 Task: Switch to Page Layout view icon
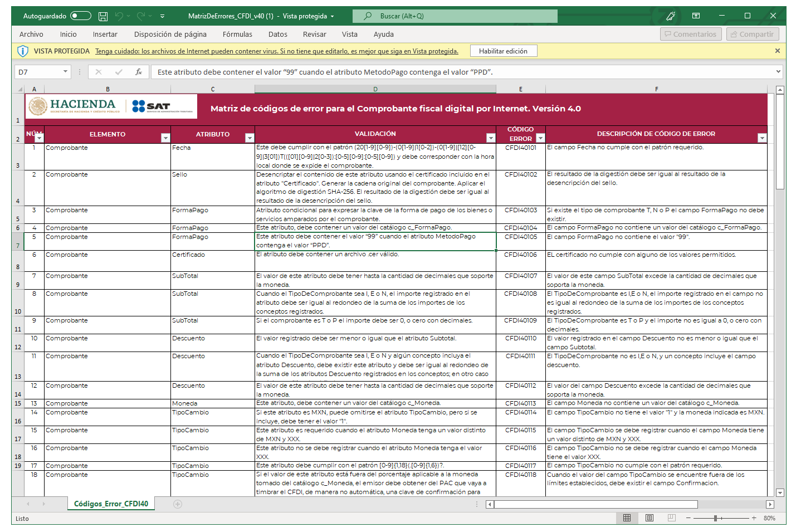coord(649,518)
